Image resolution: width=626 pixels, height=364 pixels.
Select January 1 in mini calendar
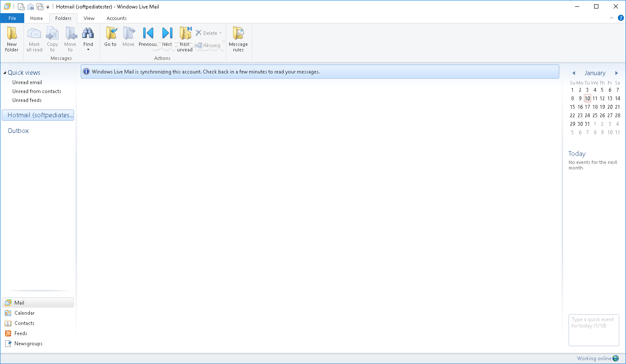pyautogui.click(x=572, y=90)
